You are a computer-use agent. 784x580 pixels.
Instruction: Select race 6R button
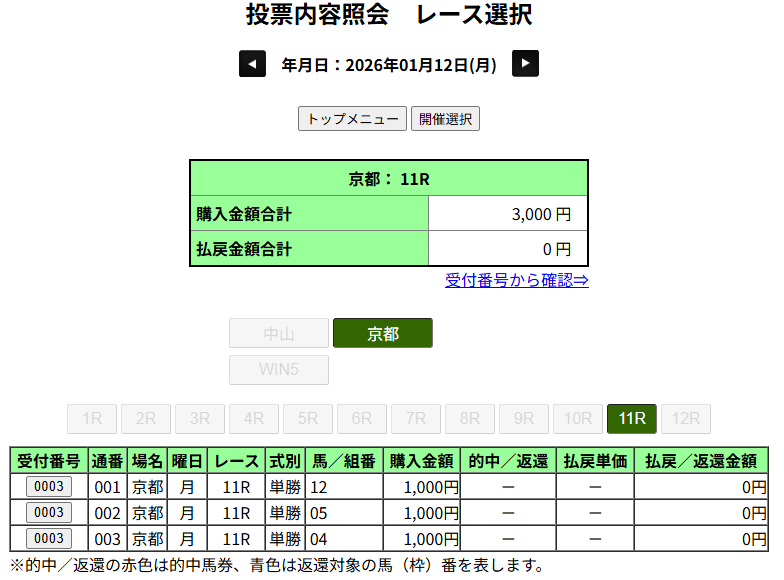[362, 419]
